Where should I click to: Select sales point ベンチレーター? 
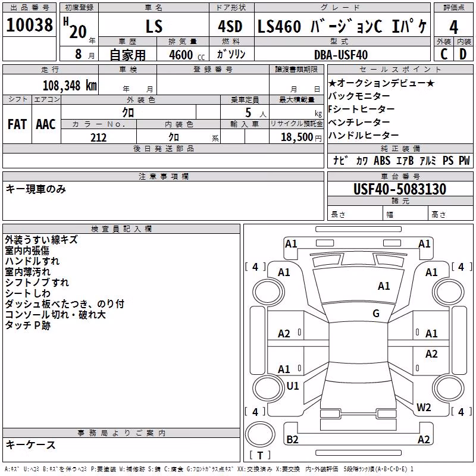359,122
